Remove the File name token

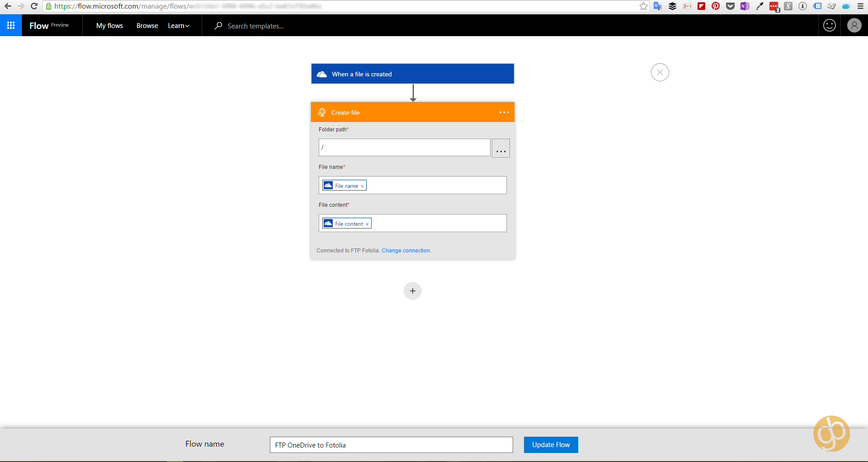(x=362, y=186)
